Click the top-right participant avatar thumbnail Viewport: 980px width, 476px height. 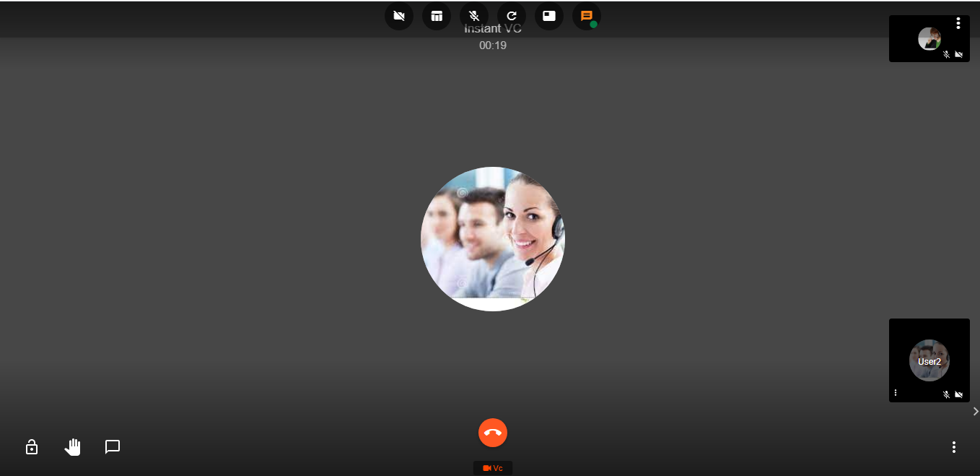point(929,39)
